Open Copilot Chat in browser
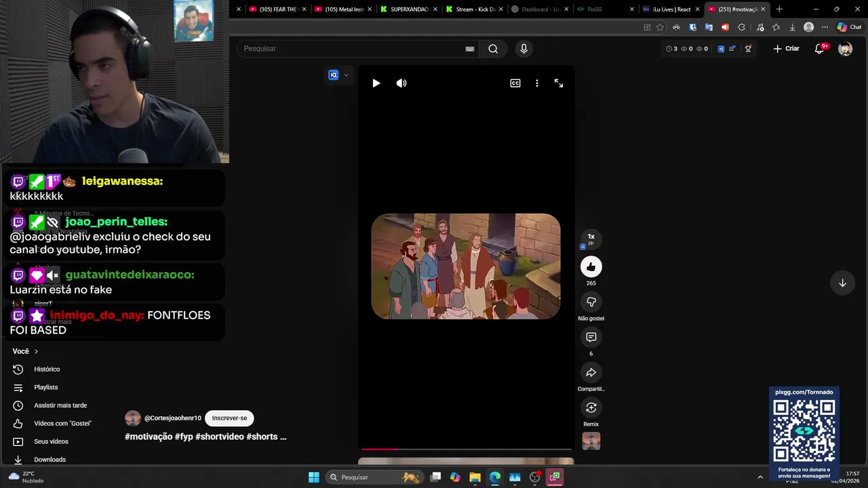This screenshot has height=488, width=868. click(x=851, y=27)
